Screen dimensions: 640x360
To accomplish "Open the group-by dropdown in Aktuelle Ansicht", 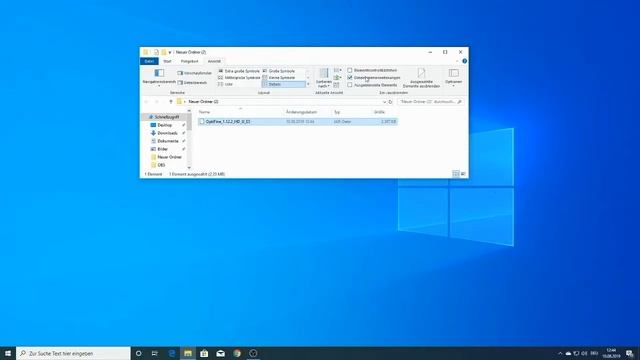I will [337, 70].
